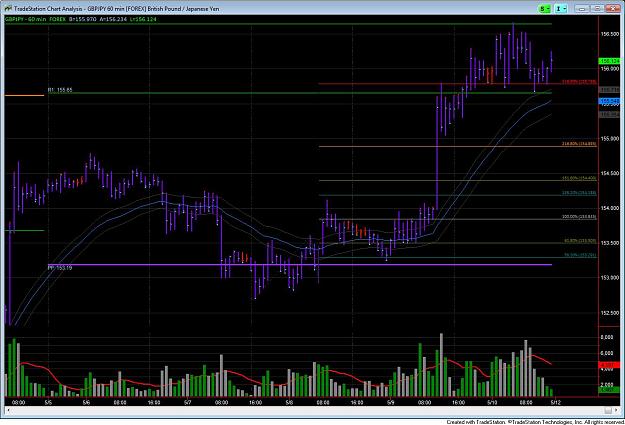Click the L=156.124 last price value
Image resolution: width=625 pixels, height=425 pixels.
point(143,19)
